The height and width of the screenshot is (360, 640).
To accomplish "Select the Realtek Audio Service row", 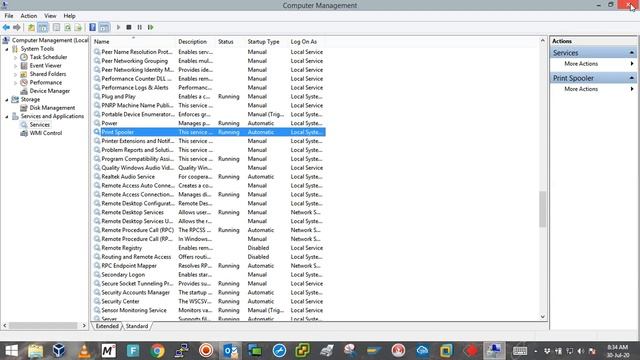I will pos(209,177).
